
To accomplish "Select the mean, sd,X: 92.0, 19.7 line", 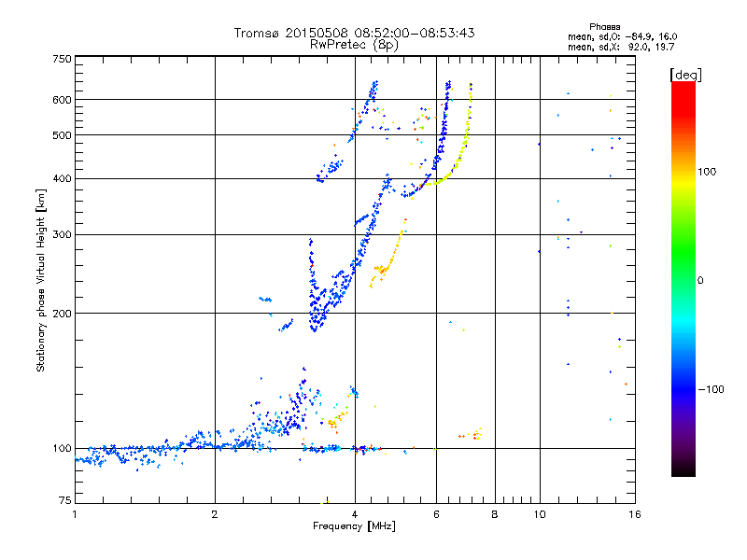I will (621, 47).
